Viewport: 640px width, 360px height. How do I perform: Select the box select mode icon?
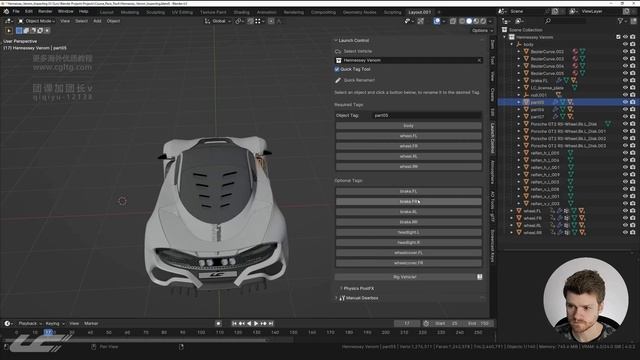click(x=19, y=31)
